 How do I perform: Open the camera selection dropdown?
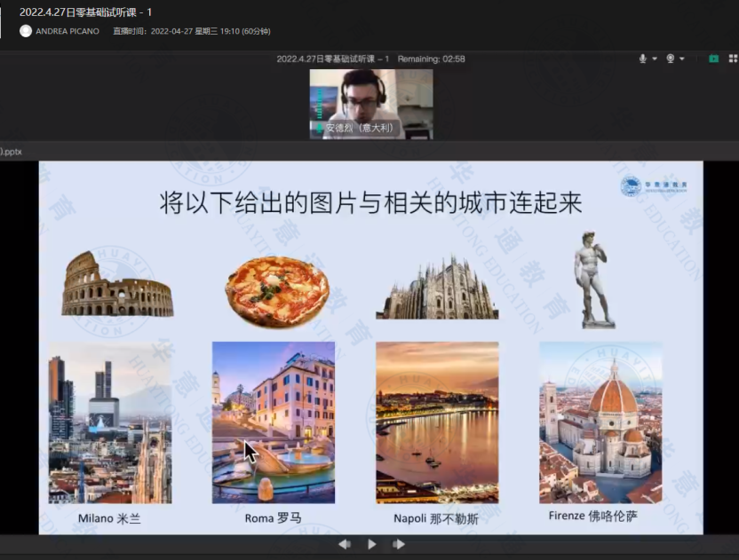point(683,59)
